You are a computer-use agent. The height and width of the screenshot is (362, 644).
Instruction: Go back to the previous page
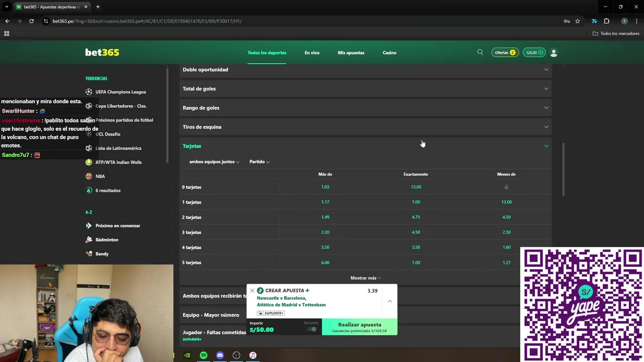7,21
